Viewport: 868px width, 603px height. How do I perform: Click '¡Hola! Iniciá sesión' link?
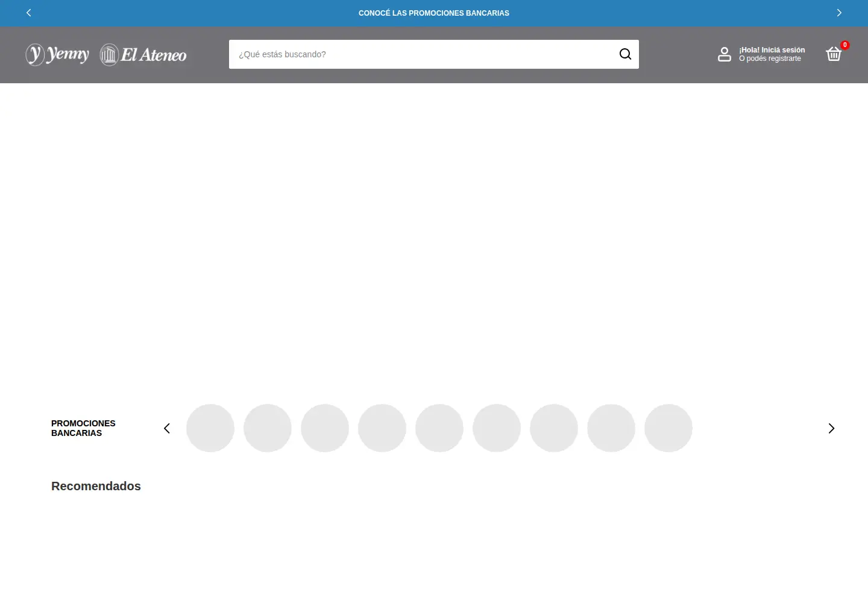click(x=772, y=50)
